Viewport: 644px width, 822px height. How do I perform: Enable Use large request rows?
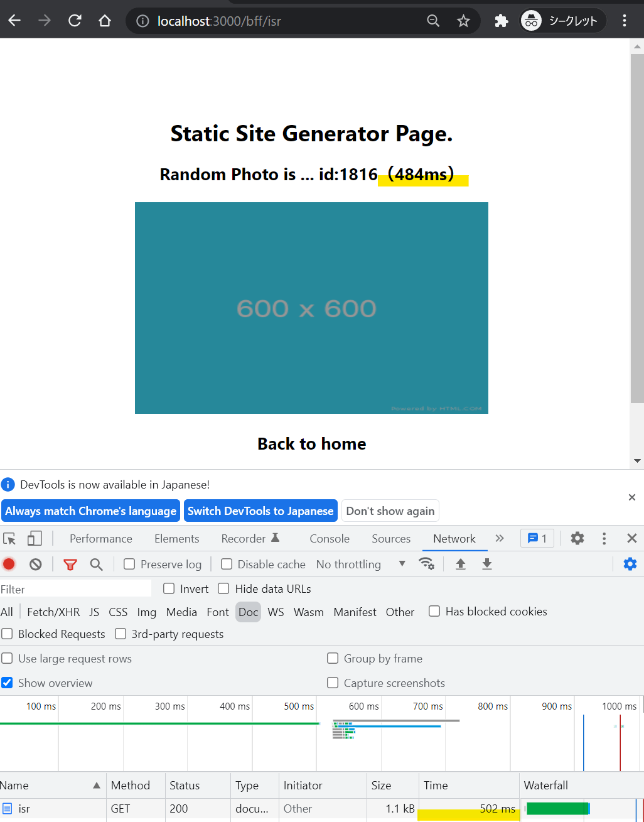pyautogui.click(x=7, y=658)
